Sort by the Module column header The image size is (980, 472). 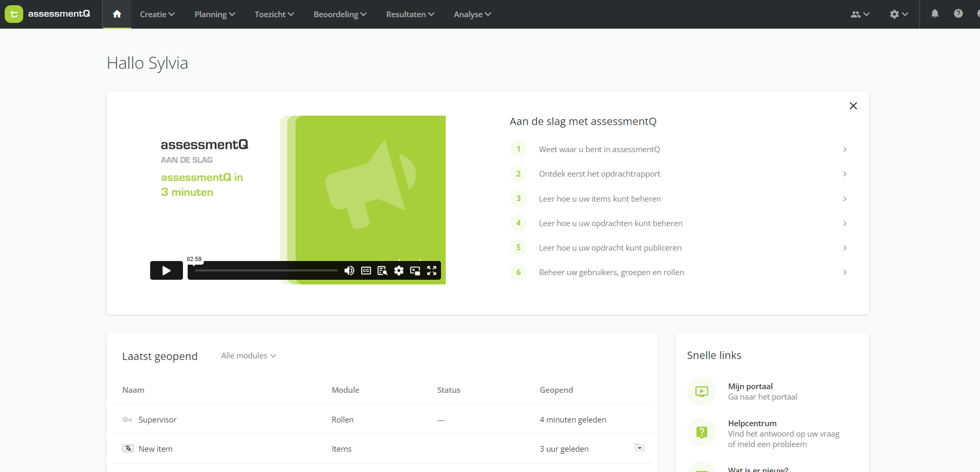point(346,390)
